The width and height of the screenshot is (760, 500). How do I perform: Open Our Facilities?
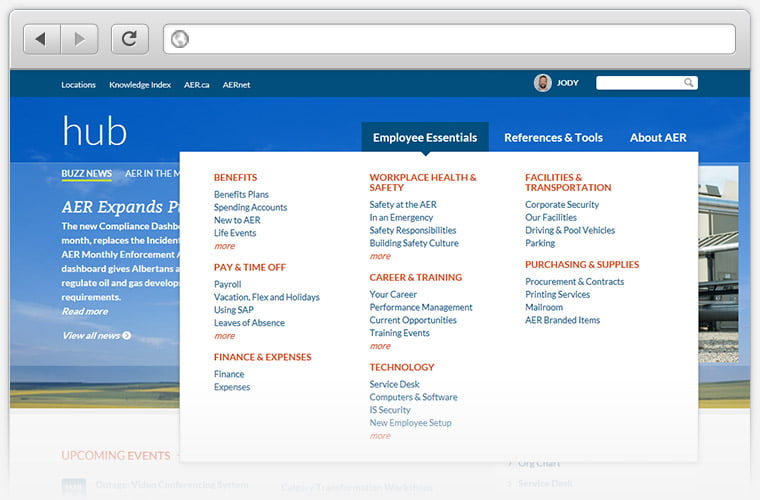point(551,218)
